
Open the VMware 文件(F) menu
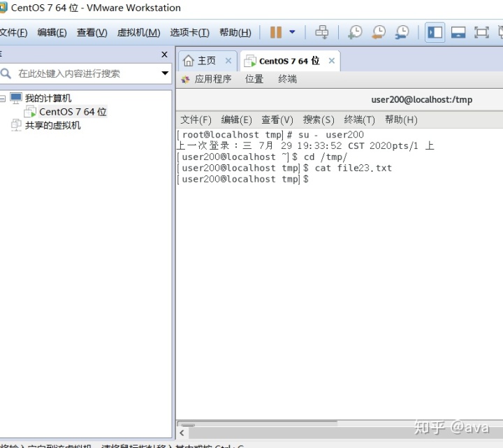(13, 32)
